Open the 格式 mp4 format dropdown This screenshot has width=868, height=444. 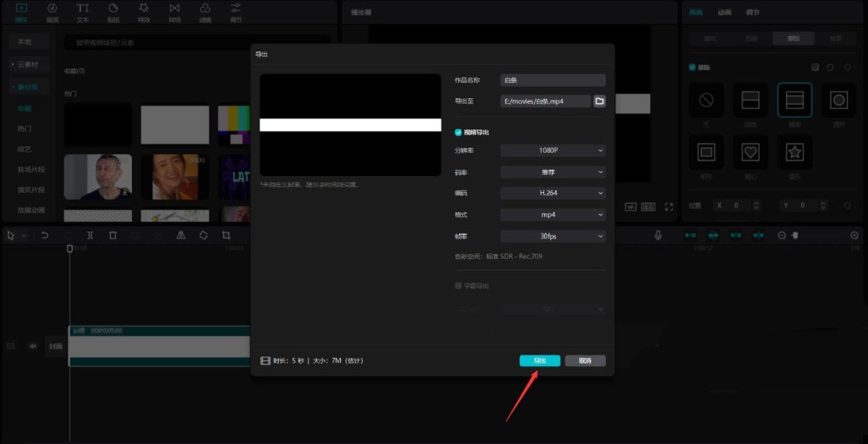coord(552,215)
